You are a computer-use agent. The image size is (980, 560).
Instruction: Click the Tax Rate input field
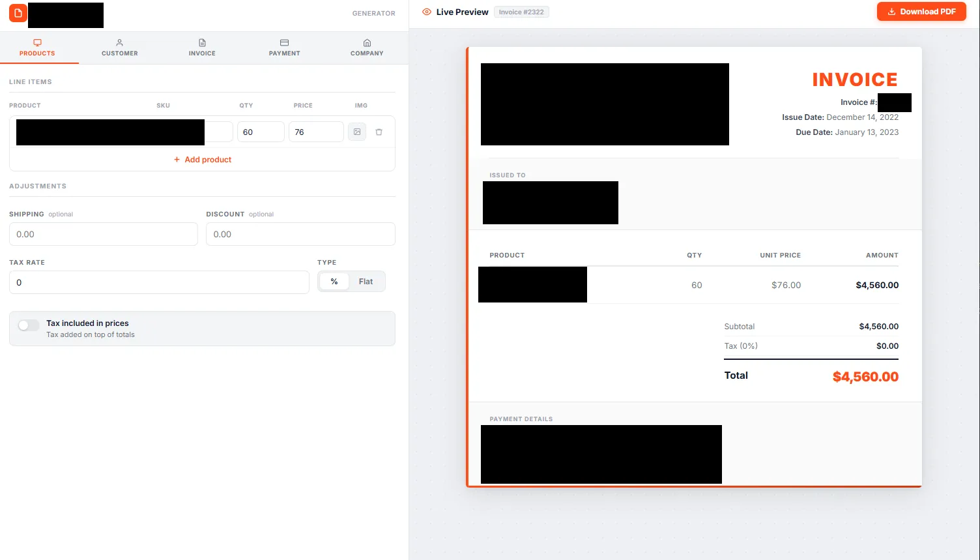coord(159,282)
